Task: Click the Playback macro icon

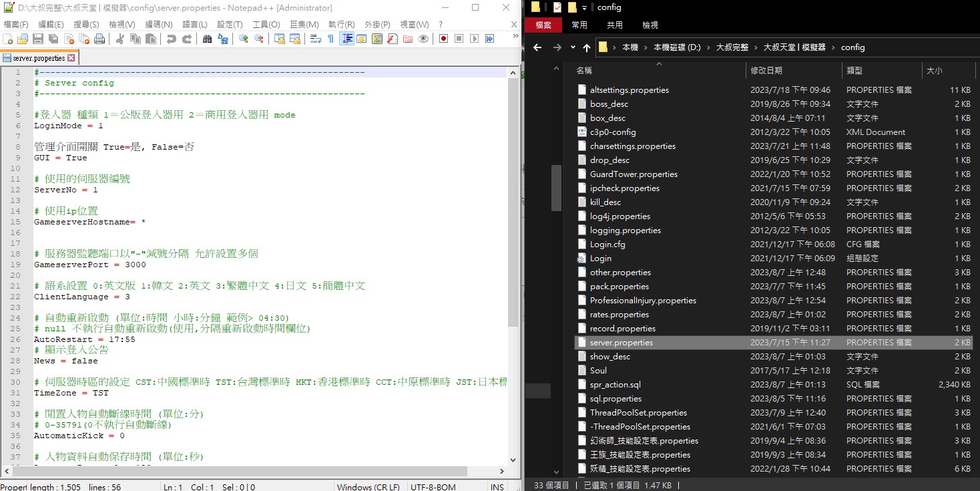Action: click(475, 39)
